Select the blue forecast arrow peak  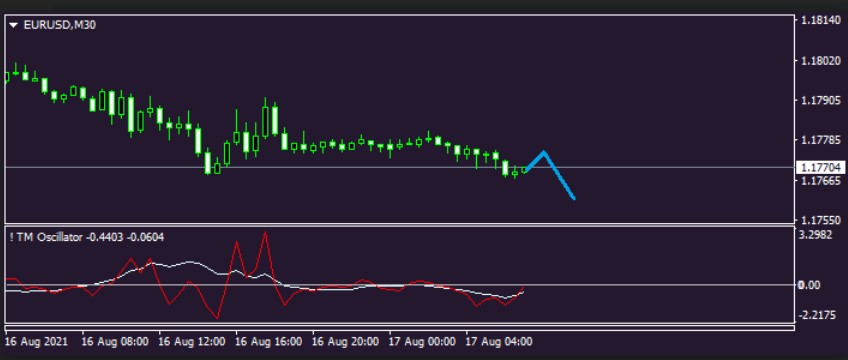tap(544, 152)
